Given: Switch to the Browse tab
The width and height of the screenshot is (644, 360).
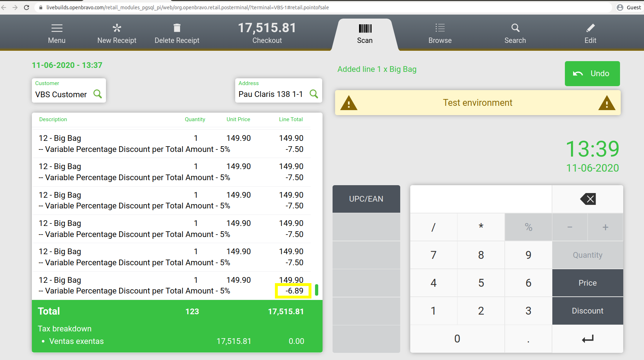Looking at the screenshot, I should pyautogui.click(x=440, y=34).
